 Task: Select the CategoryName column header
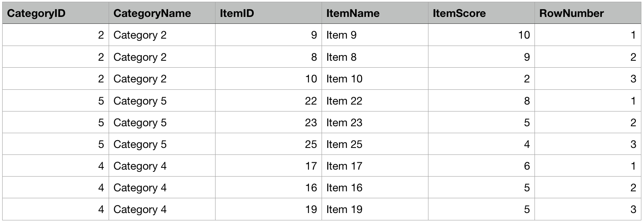point(152,13)
